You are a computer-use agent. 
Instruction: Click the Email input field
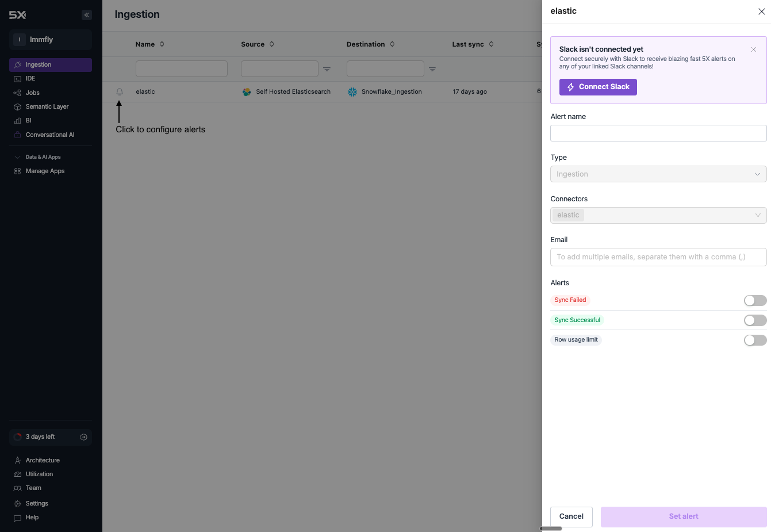pos(658,257)
